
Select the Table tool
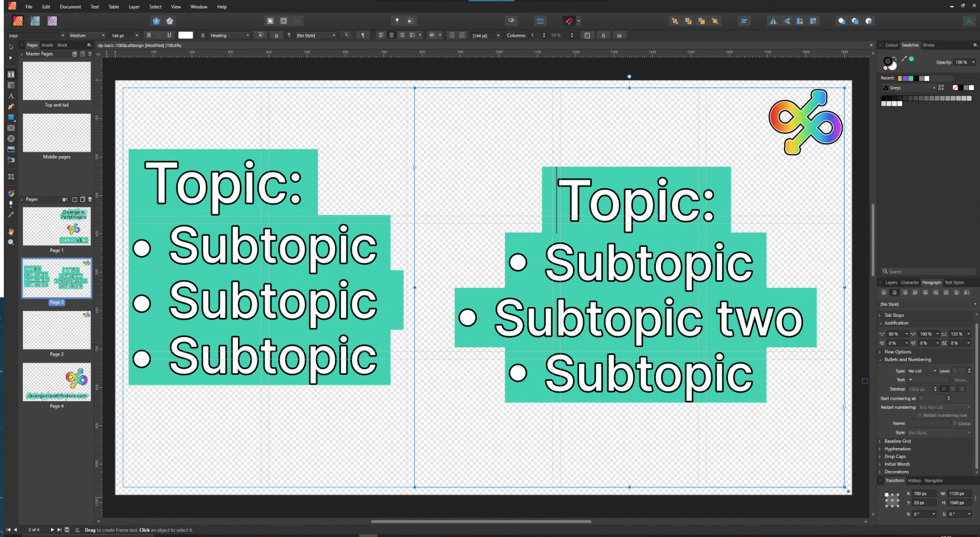click(x=10, y=85)
